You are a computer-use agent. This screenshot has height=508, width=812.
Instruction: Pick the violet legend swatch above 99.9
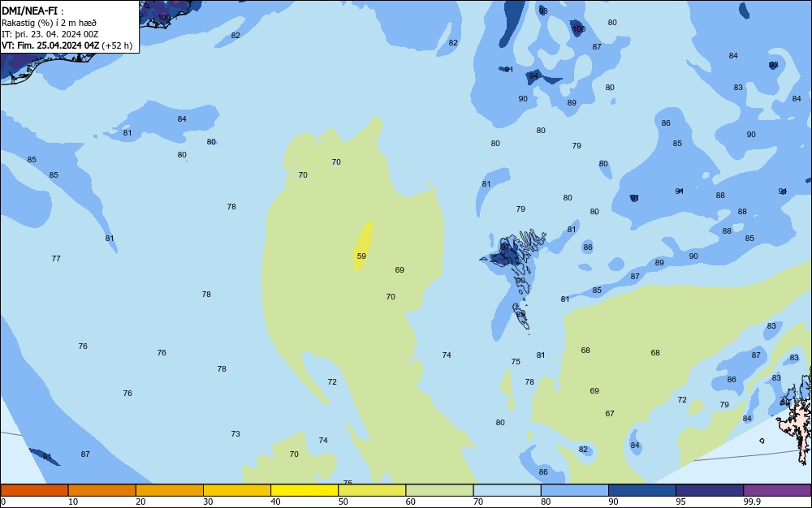[777, 490]
